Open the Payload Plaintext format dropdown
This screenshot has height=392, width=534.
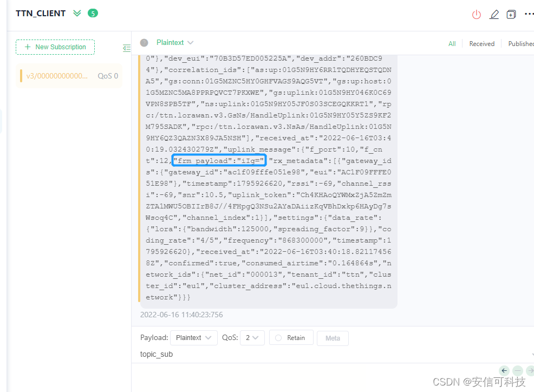194,338
